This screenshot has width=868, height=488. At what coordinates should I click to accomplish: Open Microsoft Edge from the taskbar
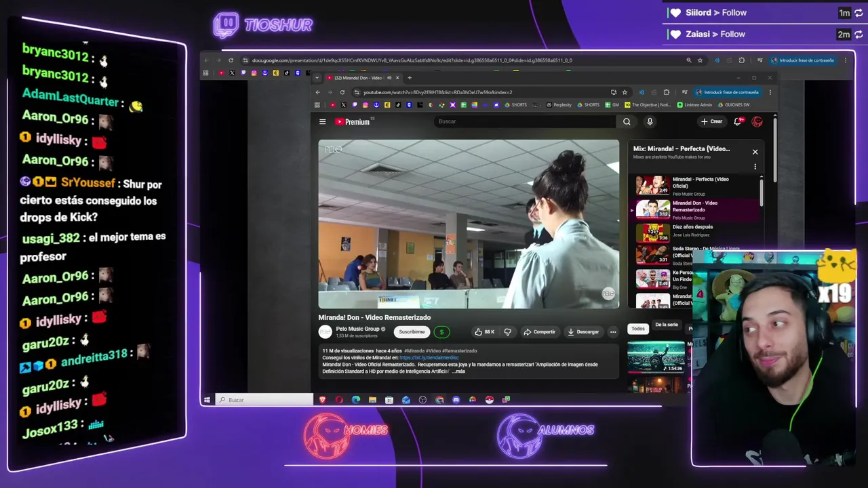[356, 400]
